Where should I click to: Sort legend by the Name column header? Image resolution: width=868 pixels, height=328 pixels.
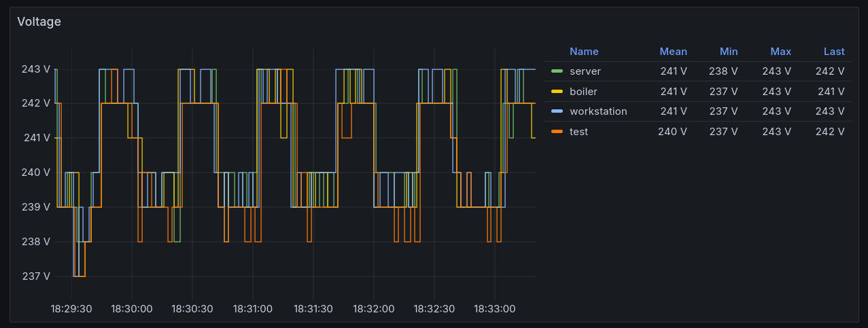(x=583, y=52)
